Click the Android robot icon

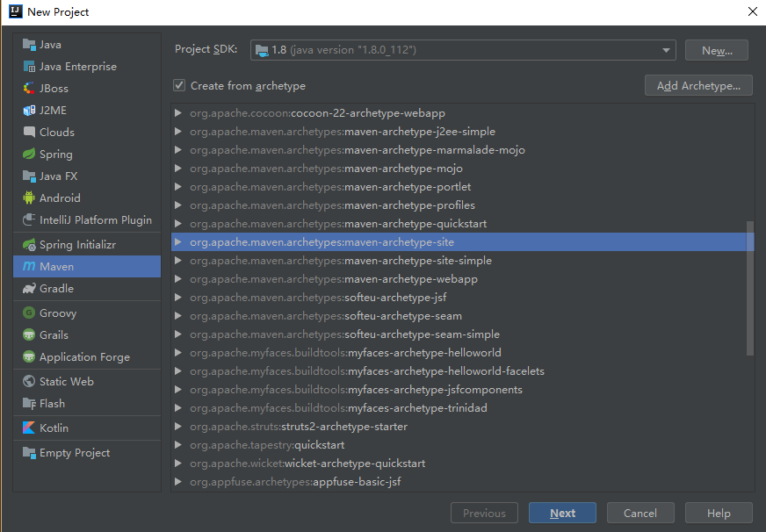[x=29, y=198]
